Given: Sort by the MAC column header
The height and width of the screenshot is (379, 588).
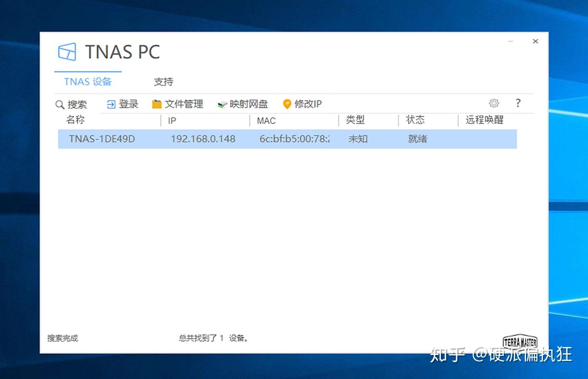Looking at the screenshot, I should click(x=266, y=121).
